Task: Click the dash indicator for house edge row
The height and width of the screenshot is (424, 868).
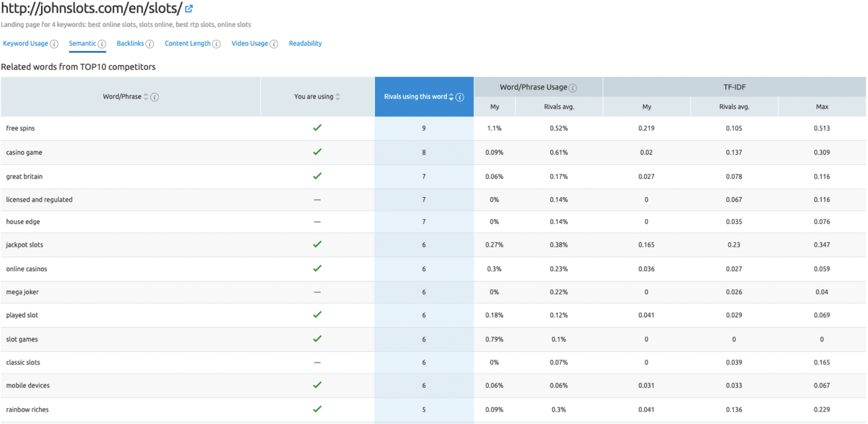Action: coord(317,222)
